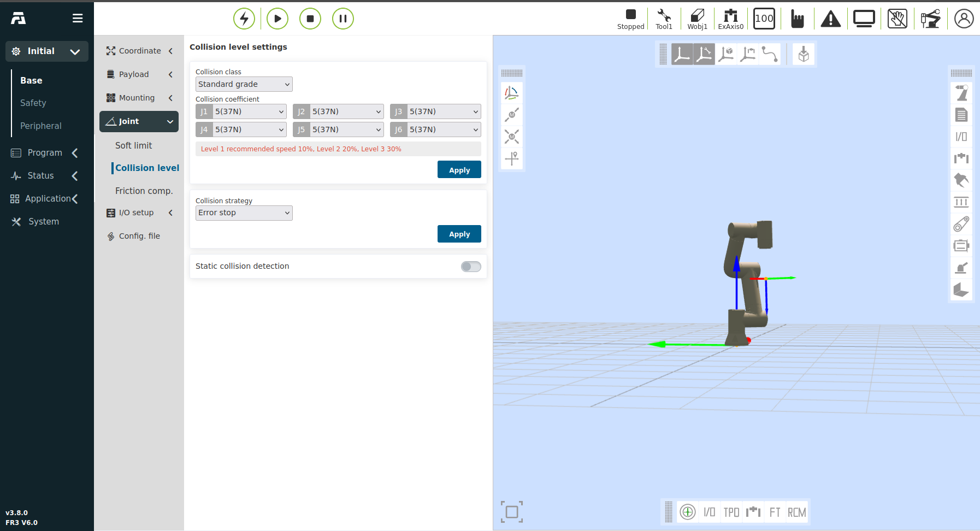This screenshot has width=980, height=531.
Task: Click the fit-to-view frame icon
Action: pos(512,512)
